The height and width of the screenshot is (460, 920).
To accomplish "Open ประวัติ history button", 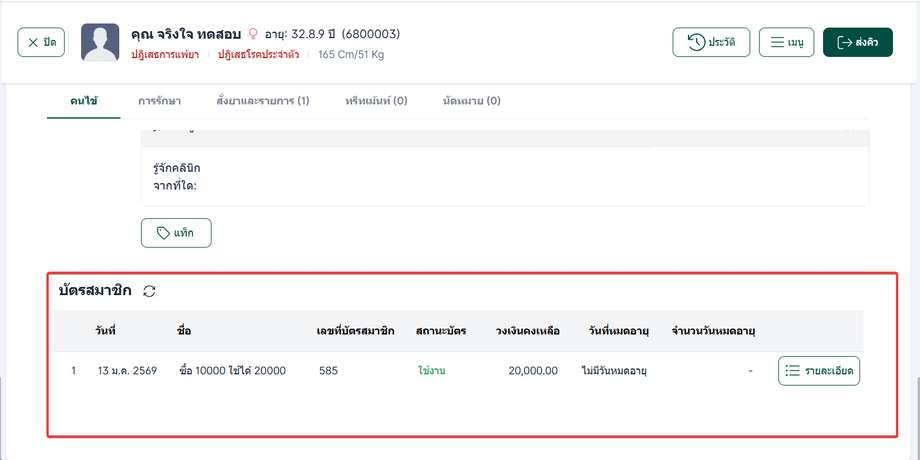I will 711,42.
